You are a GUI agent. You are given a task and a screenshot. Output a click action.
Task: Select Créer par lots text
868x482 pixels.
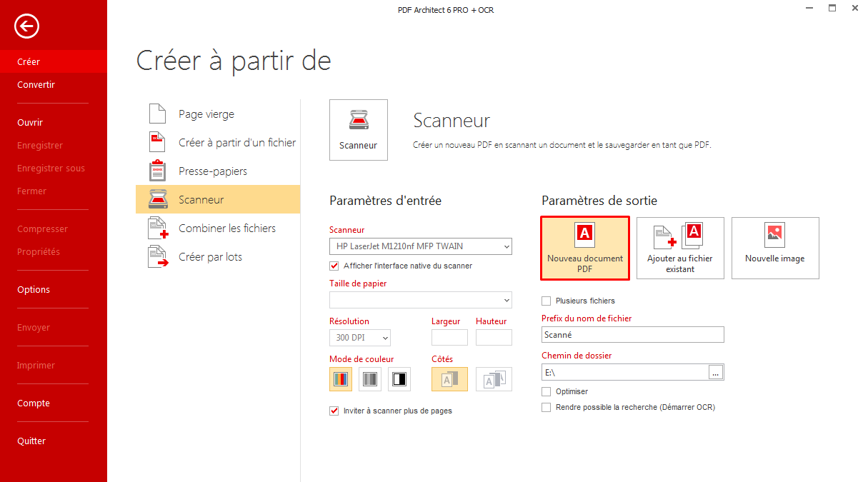(210, 257)
